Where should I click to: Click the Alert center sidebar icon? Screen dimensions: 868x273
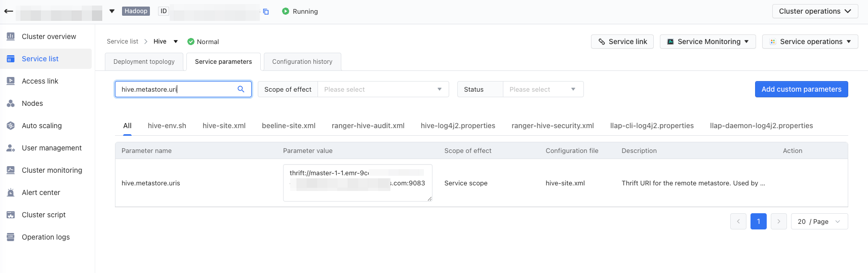click(x=11, y=192)
